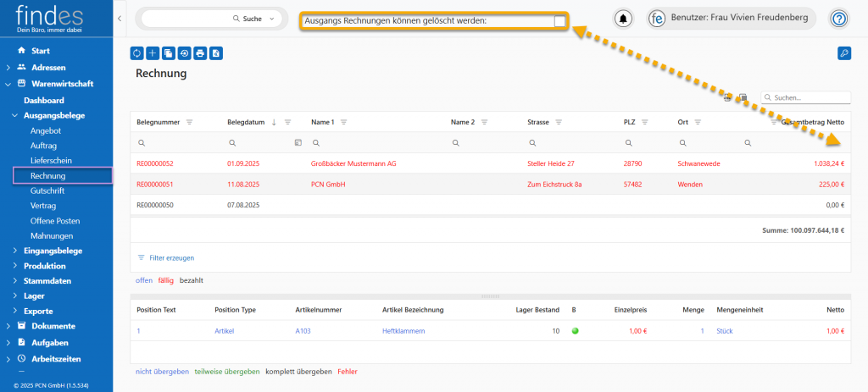Click the copy document toolbar icon
The width and height of the screenshot is (868, 392).
(169, 53)
